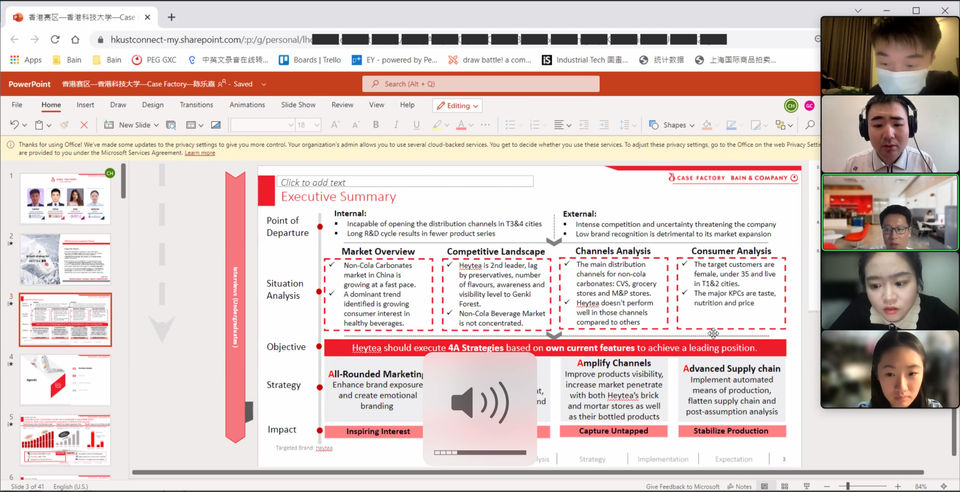Click the Find magnifier icon in ribbon
Screen dimensions: 960x492
(810, 125)
